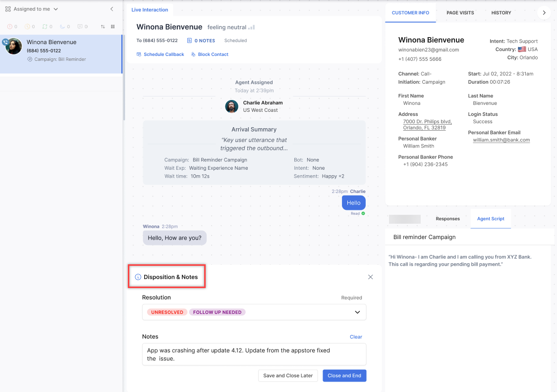Click Save and Close Later button
This screenshot has width=557, height=392.
click(x=288, y=376)
